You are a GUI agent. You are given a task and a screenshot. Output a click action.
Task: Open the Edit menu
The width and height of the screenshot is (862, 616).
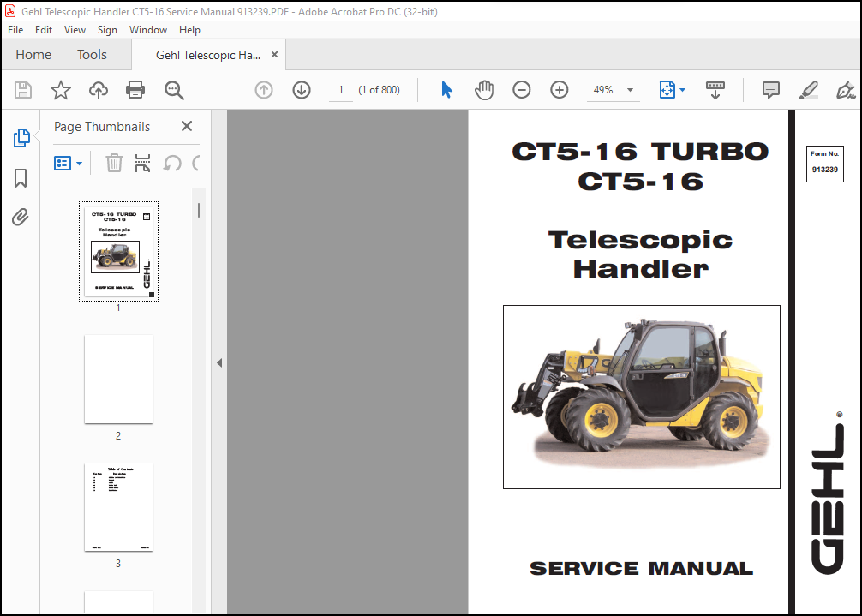click(x=44, y=30)
